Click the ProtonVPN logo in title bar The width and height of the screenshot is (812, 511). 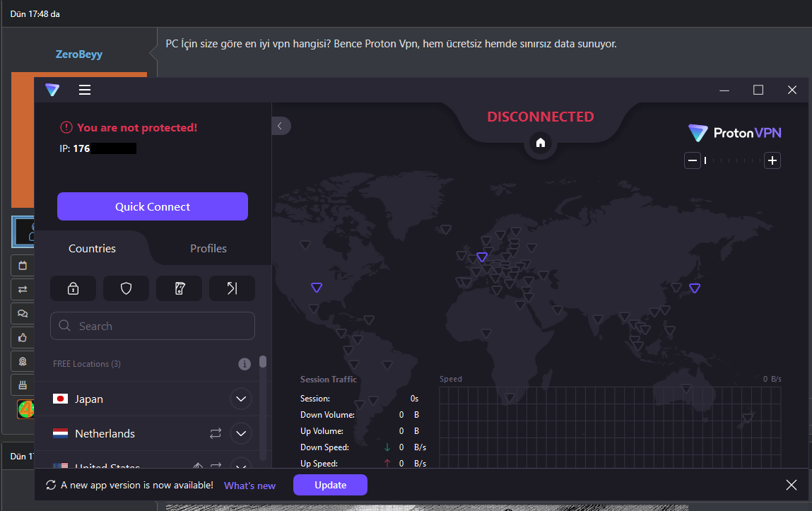(52, 90)
